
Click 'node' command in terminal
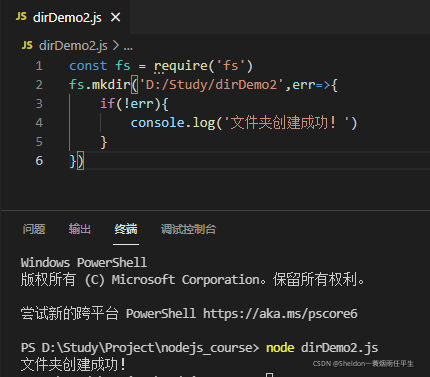[x=280, y=348]
